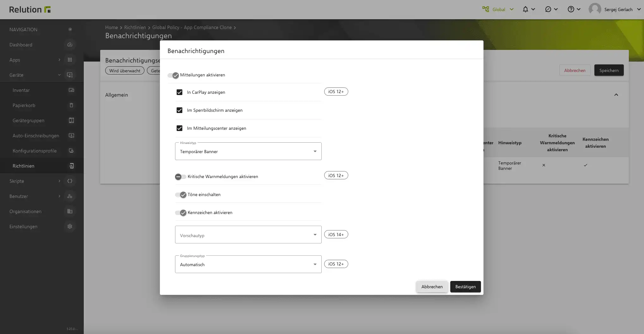Viewport: 644px width, 334px height.
Task: Open the Vorschautyp dropdown
Action: (248, 235)
